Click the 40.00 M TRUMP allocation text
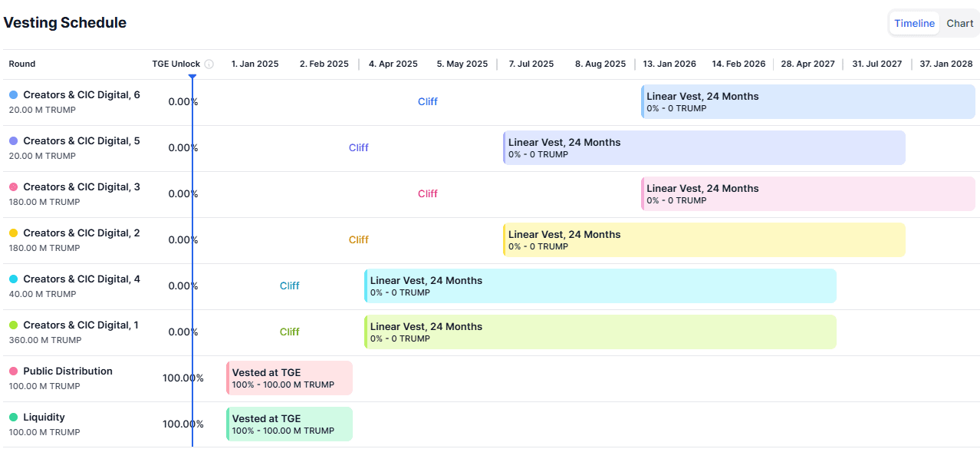The image size is (980, 449). pyautogui.click(x=43, y=294)
